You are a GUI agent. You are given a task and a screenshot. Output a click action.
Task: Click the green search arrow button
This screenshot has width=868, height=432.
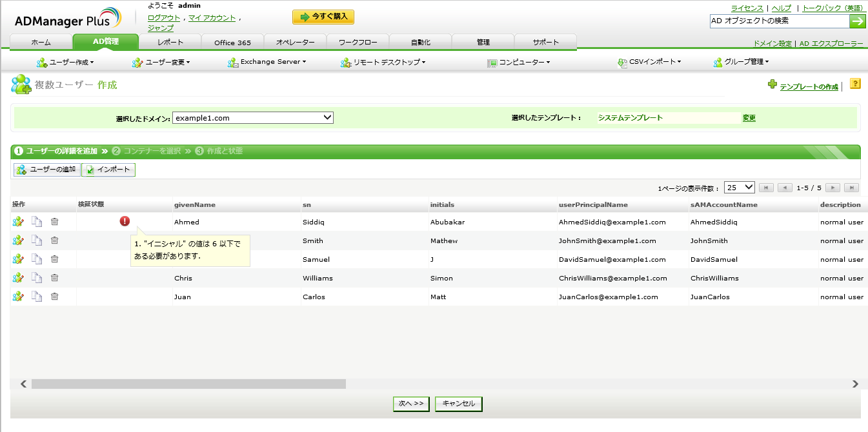tap(858, 21)
